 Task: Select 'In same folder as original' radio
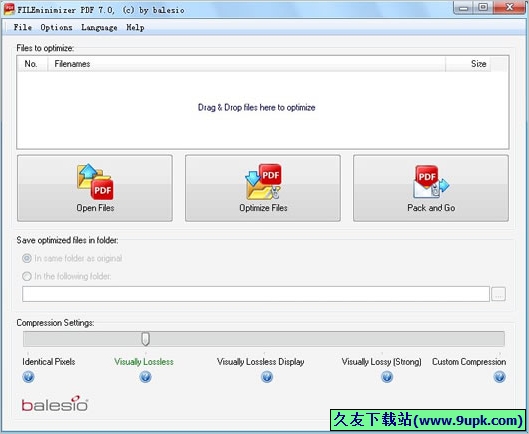[27, 259]
